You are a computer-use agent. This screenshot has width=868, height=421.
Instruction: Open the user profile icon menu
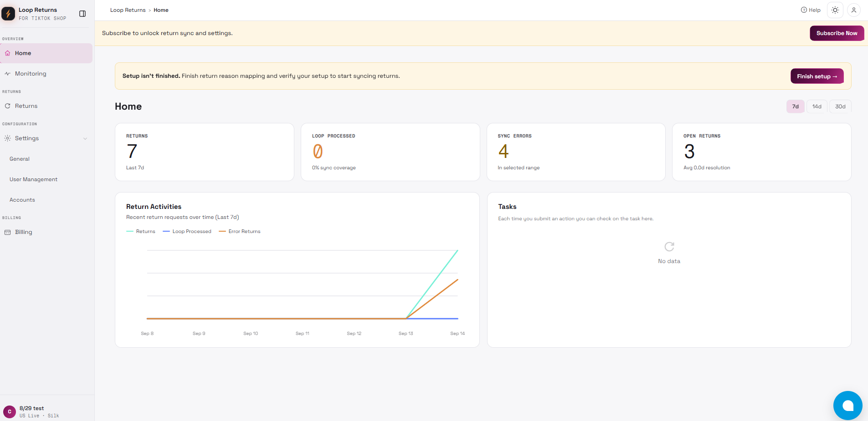click(854, 10)
